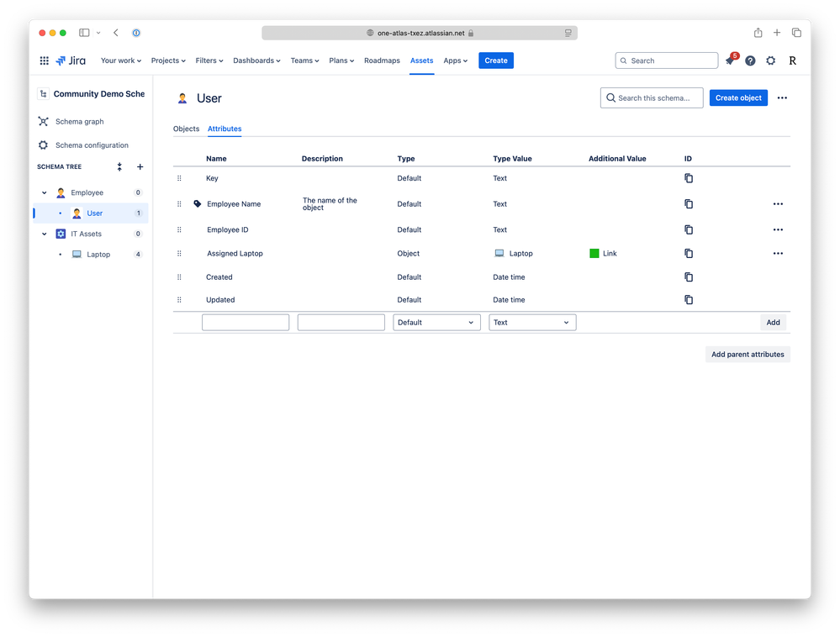Click the Schema graph icon
Viewport: 840px width, 637px height.
pos(44,122)
